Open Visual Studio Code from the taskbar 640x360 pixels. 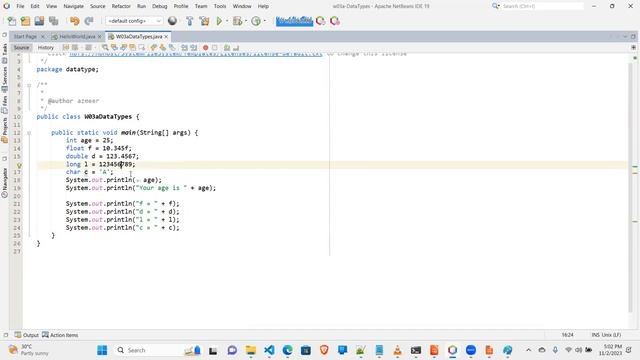(x=269, y=350)
